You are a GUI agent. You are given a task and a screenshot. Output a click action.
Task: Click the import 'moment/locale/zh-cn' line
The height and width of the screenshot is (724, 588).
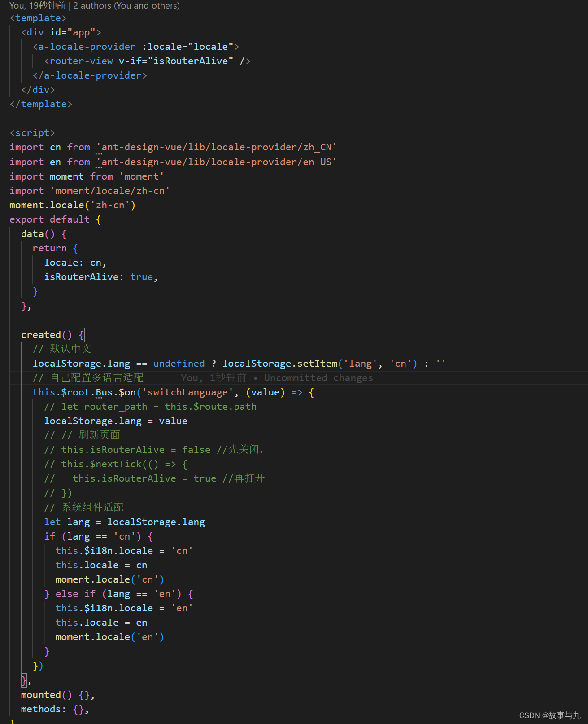90,191
